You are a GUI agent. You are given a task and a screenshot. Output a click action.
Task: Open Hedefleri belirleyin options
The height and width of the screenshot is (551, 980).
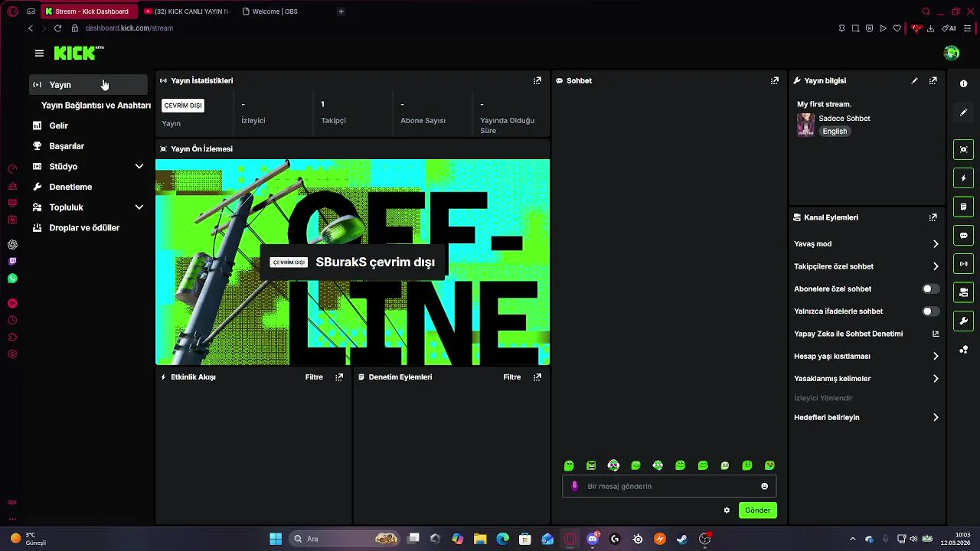point(867,417)
